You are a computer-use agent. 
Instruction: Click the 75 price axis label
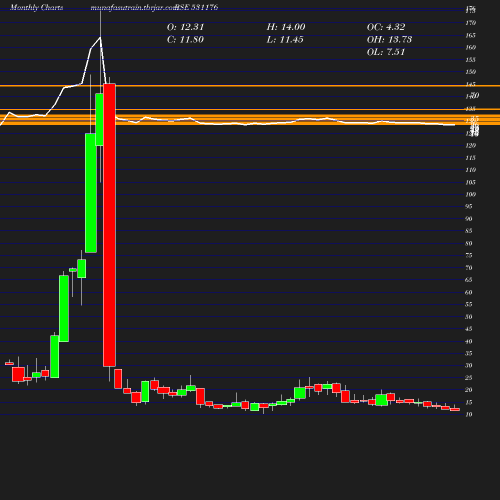469,255
